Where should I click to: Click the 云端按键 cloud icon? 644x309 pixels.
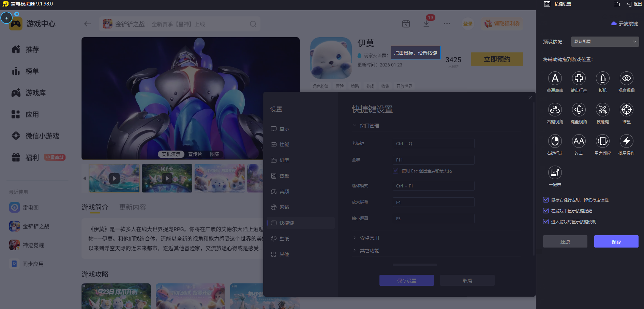pyautogui.click(x=614, y=24)
